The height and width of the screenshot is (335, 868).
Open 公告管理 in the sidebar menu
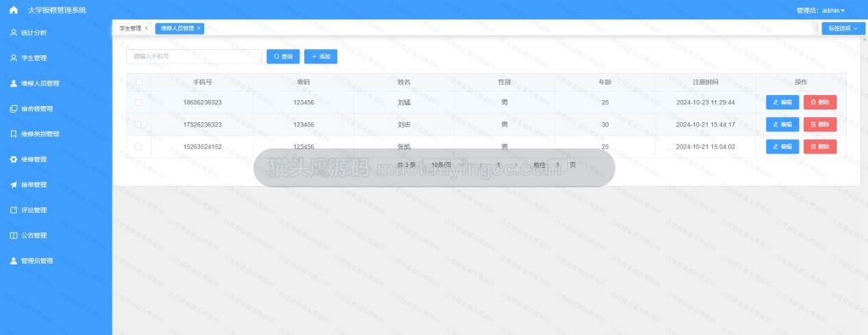coord(34,236)
